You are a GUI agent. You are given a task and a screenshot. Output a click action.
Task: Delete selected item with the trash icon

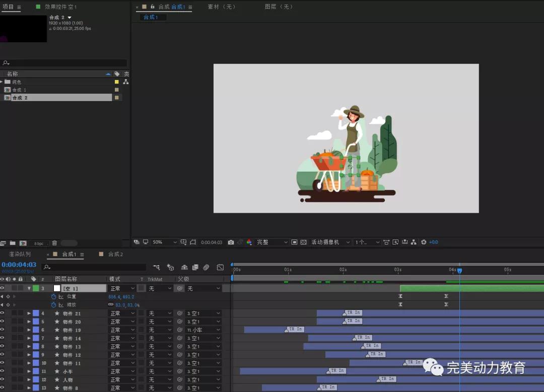coord(54,244)
